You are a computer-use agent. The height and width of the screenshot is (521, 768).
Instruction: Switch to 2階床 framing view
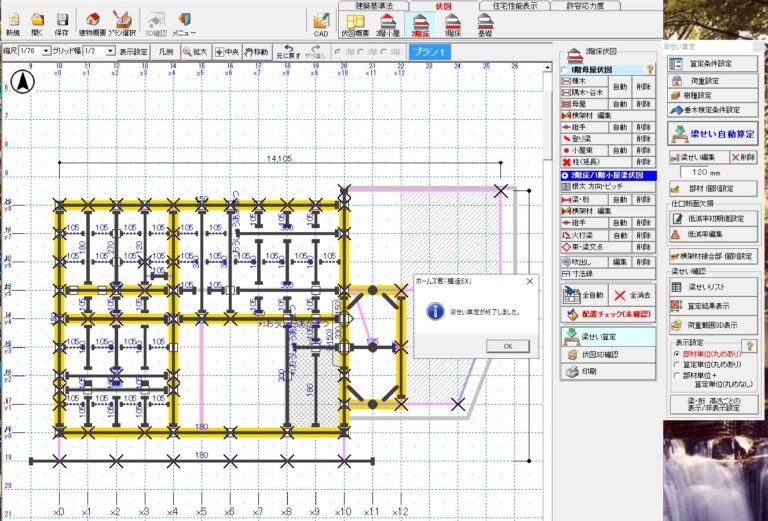421,25
